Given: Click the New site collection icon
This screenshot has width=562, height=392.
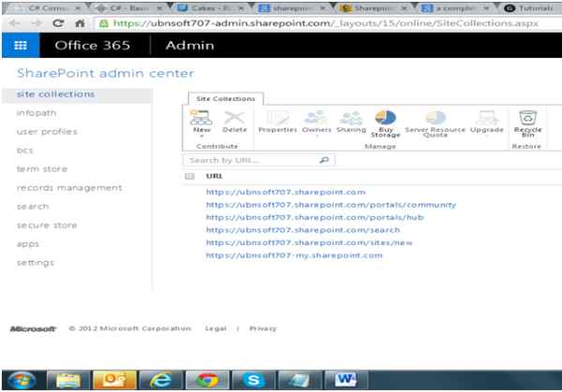Looking at the screenshot, I should (201, 118).
